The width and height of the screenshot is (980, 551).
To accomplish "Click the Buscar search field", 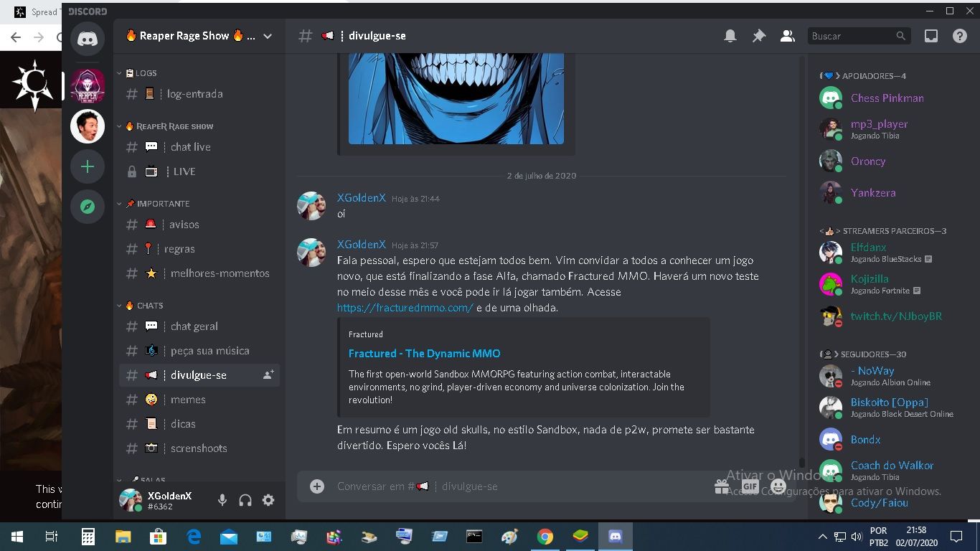I will pos(859,36).
